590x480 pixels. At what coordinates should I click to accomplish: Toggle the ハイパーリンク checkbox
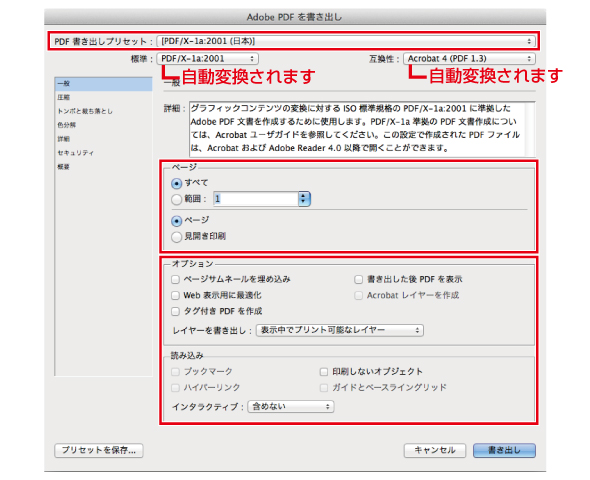175,388
